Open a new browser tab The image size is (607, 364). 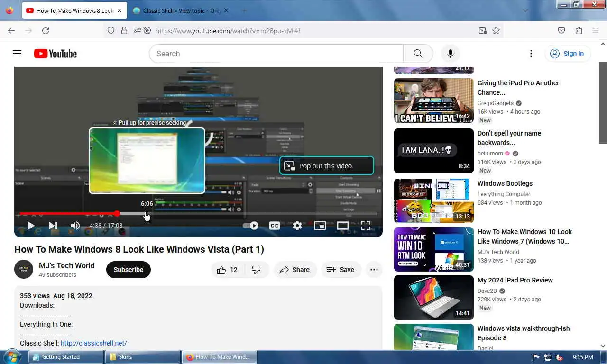(x=244, y=10)
